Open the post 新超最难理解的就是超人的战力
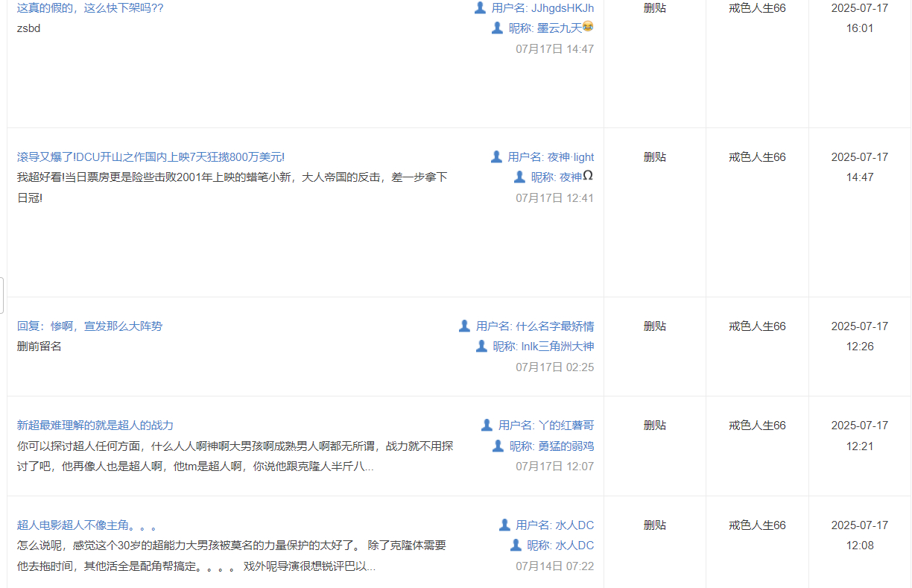 pyautogui.click(x=95, y=425)
